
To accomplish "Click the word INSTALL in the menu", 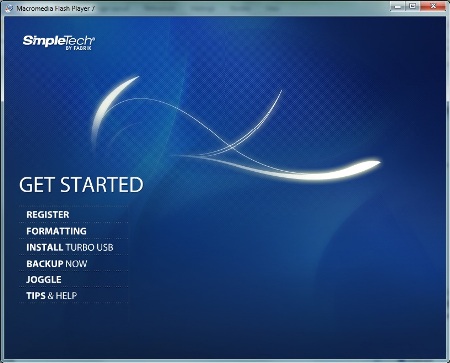I will (x=45, y=247).
